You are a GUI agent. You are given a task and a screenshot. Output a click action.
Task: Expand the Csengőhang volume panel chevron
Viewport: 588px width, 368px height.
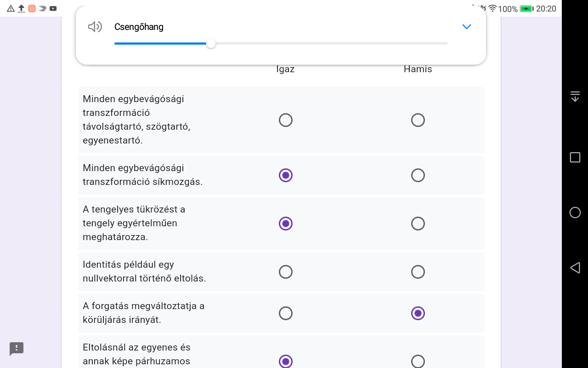click(466, 27)
